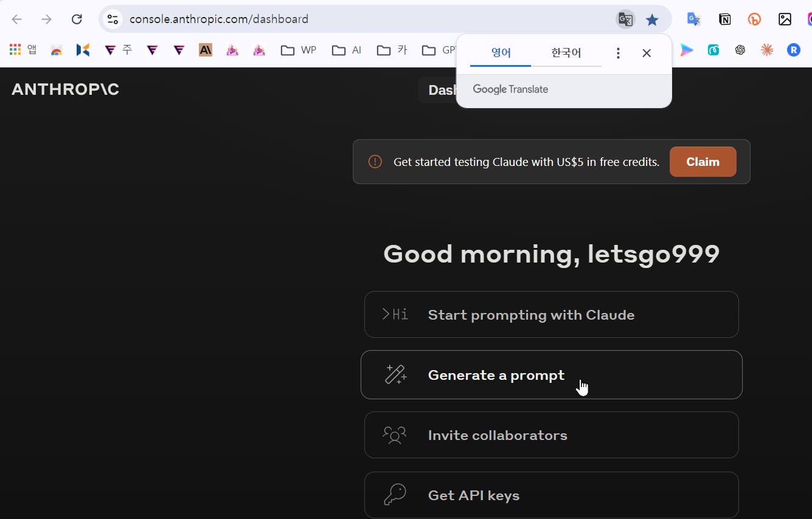812x519 pixels.
Task: Open the blue and orange K bookmark
Action: point(83,50)
